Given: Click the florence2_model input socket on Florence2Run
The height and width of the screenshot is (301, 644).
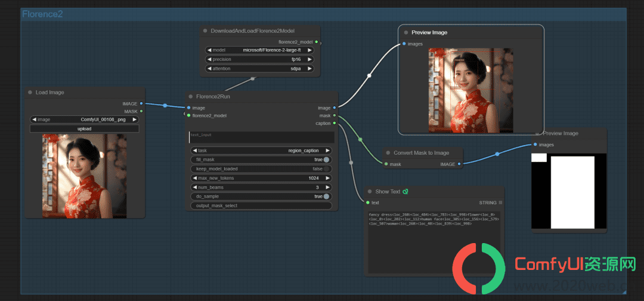Looking at the screenshot, I should [188, 115].
